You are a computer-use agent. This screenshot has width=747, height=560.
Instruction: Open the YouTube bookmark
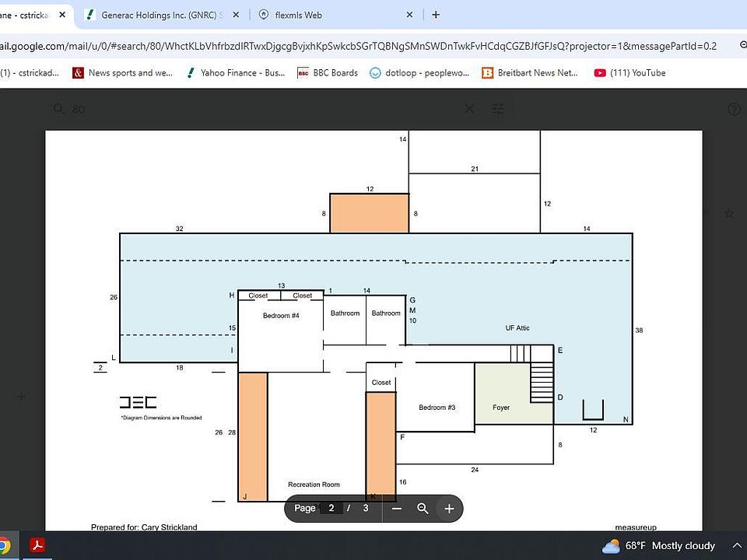tap(630, 73)
